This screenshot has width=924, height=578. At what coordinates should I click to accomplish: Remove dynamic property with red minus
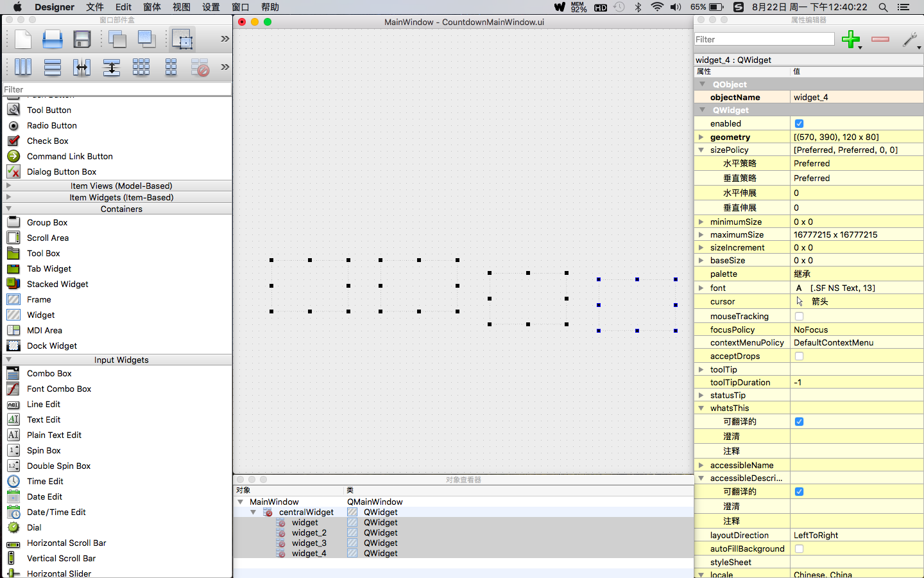(x=880, y=39)
